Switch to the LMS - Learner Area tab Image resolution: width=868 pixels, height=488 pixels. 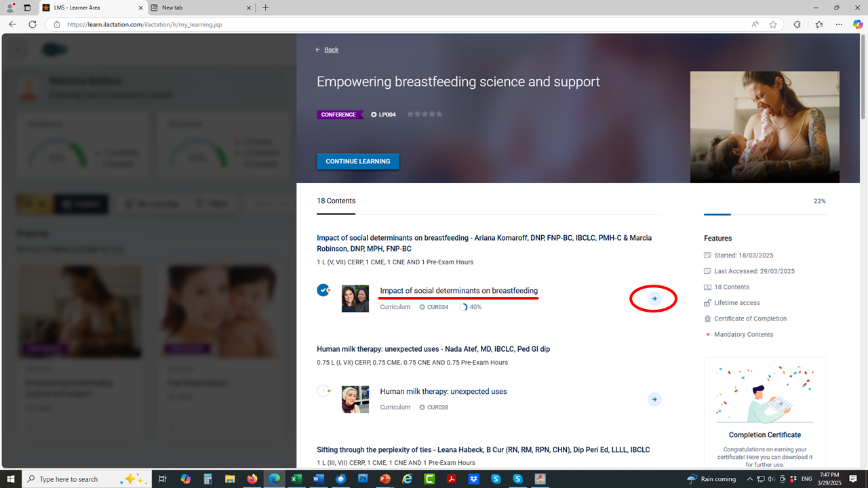92,7
